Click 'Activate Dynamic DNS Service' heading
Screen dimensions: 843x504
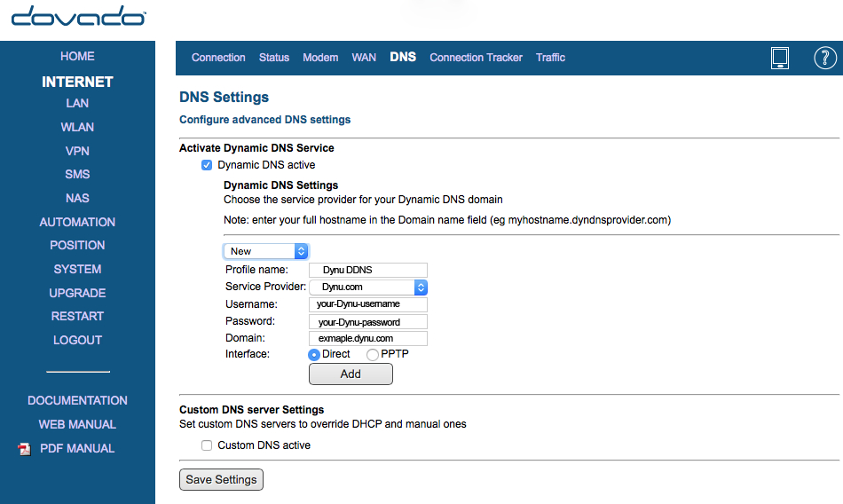click(x=256, y=148)
